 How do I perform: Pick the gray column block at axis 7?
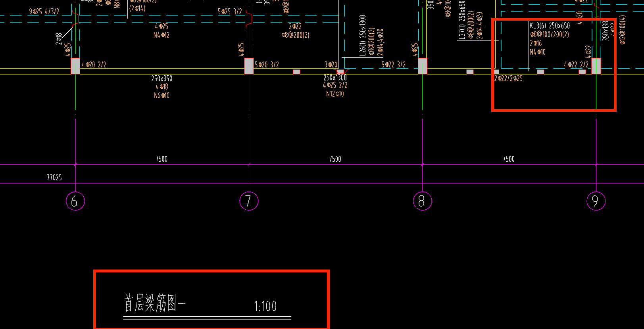click(x=249, y=66)
